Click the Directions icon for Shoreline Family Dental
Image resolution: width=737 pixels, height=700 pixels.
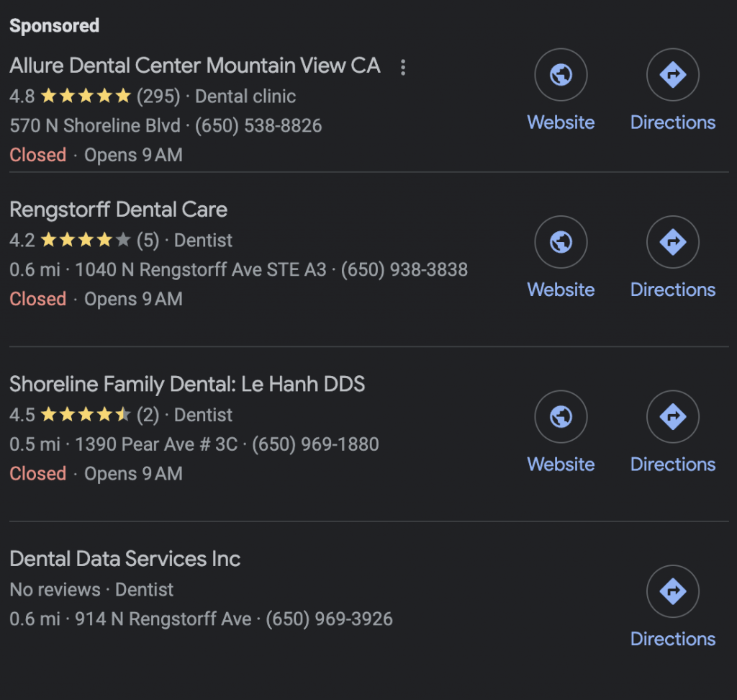click(672, 416)
